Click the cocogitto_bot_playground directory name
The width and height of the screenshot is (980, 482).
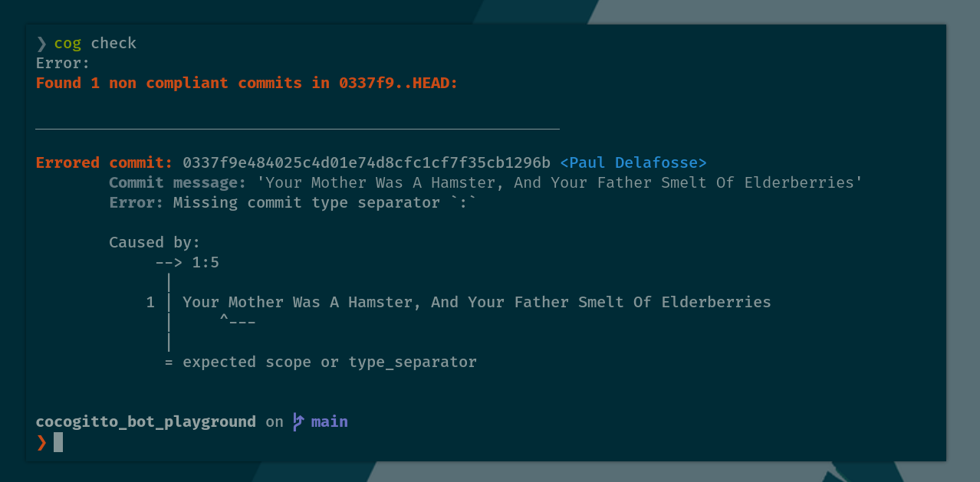[x=146, y=421]
